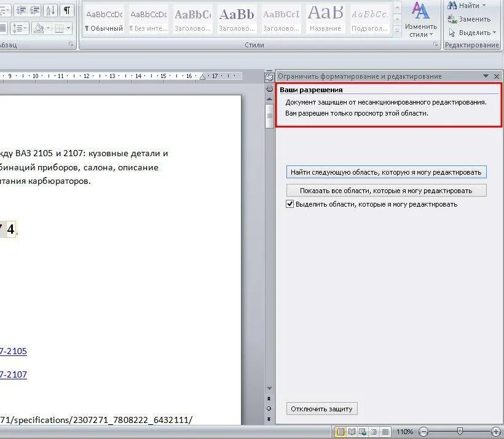Click the borders icon
Image resolution: width=504 pixels, height=439 pixels.
pyautogui.click(x=59, y=28)
